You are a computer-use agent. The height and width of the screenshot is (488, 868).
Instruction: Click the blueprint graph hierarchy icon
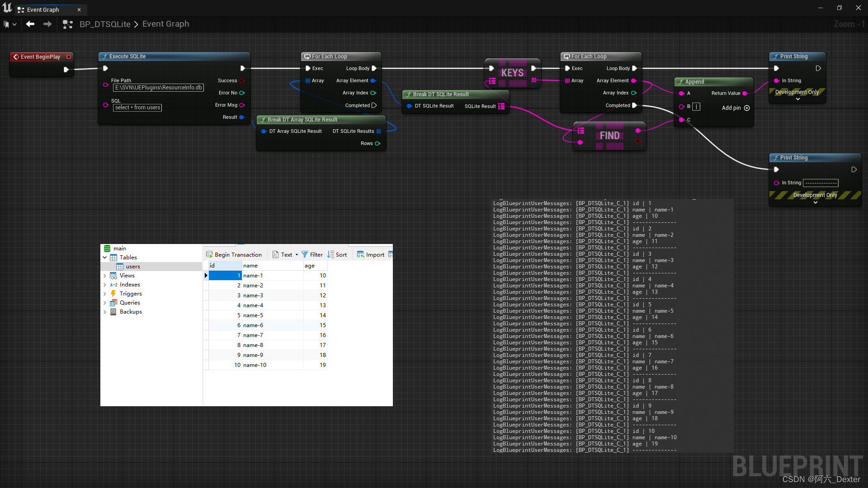(68, 24)
